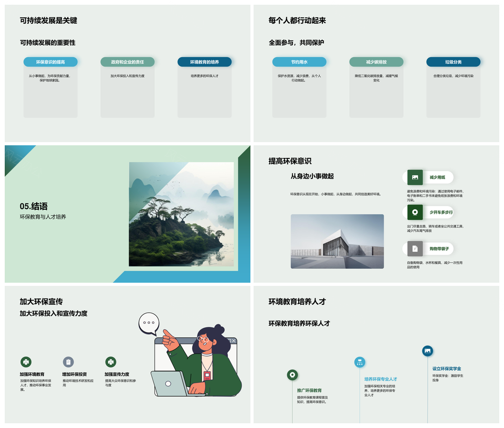
Task: Click the green circle icon beside 少开车多步行
Action: [415, 212]
